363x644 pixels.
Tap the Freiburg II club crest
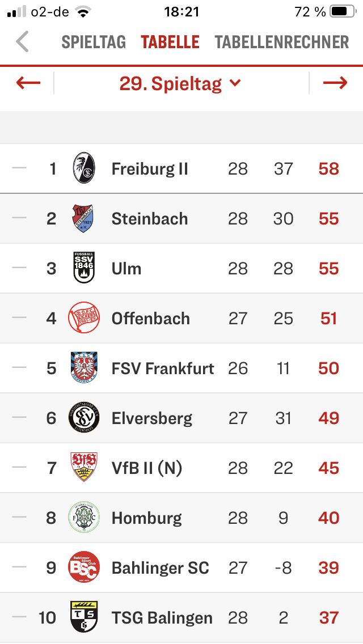point(84,168)
